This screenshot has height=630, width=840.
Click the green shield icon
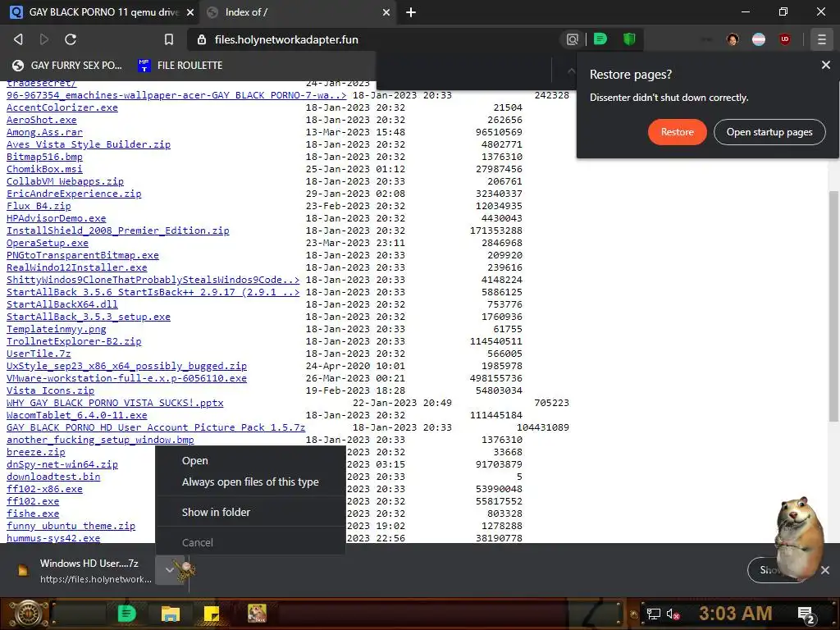coord(629,39)
